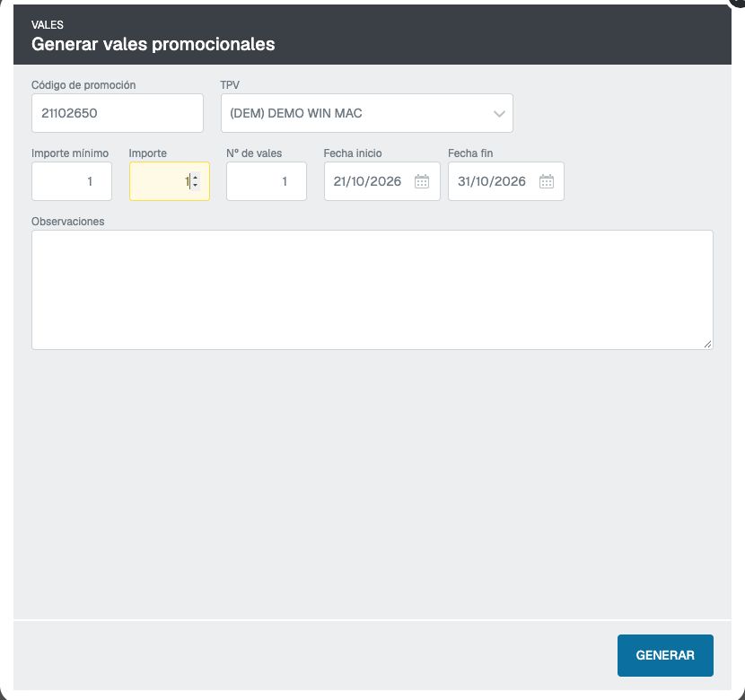Click the Importe field stepper arrows
Image resolution: width=745 pixels, height=700 pixels.
coord(196,181)
